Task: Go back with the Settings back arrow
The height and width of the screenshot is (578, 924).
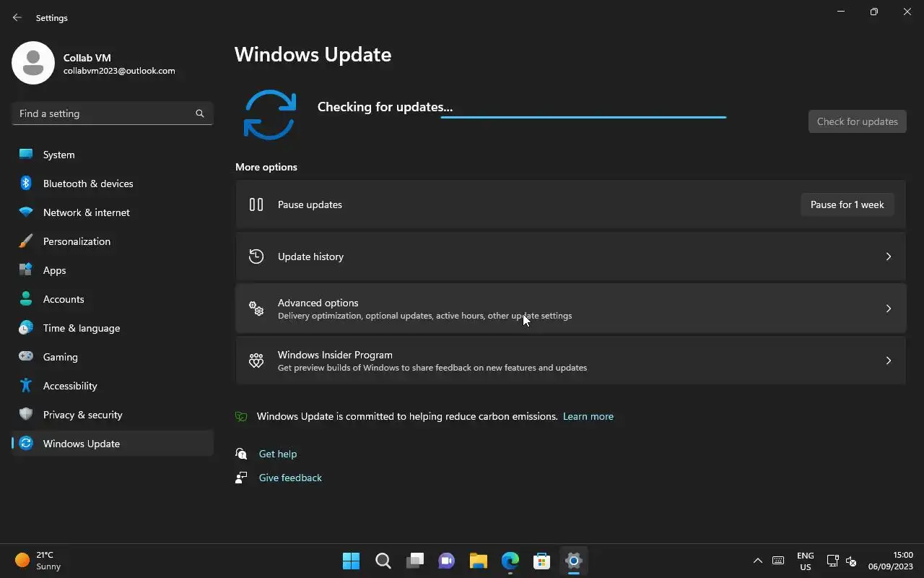Action: point(17,17)
